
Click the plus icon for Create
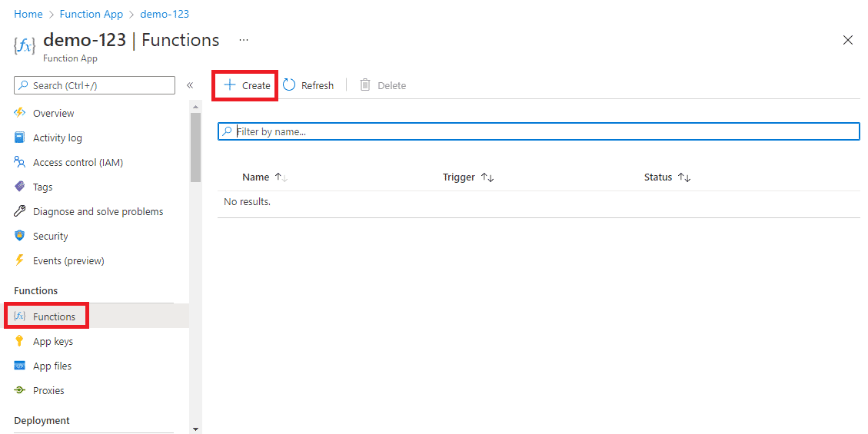(x=230, y=84)
